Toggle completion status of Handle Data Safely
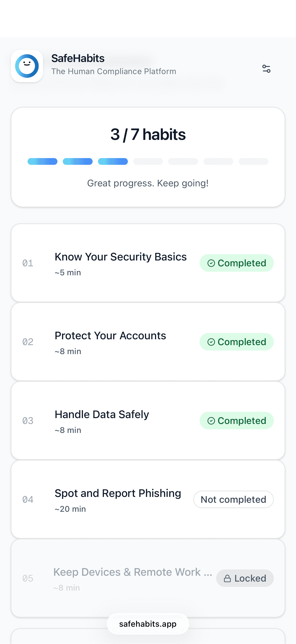 [x=237, y=421]
